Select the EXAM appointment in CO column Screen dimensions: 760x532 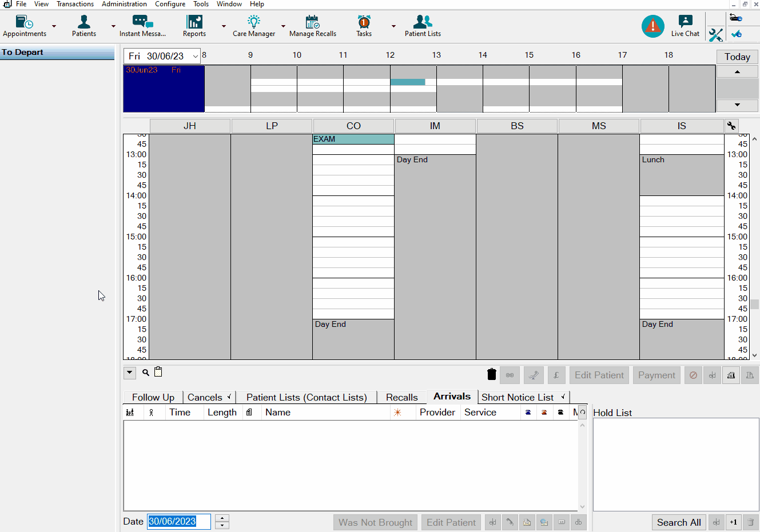353,139
